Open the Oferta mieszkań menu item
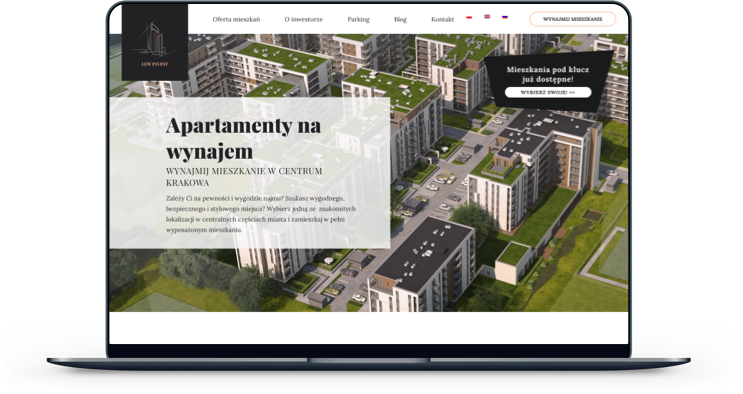 coord(236,19)
